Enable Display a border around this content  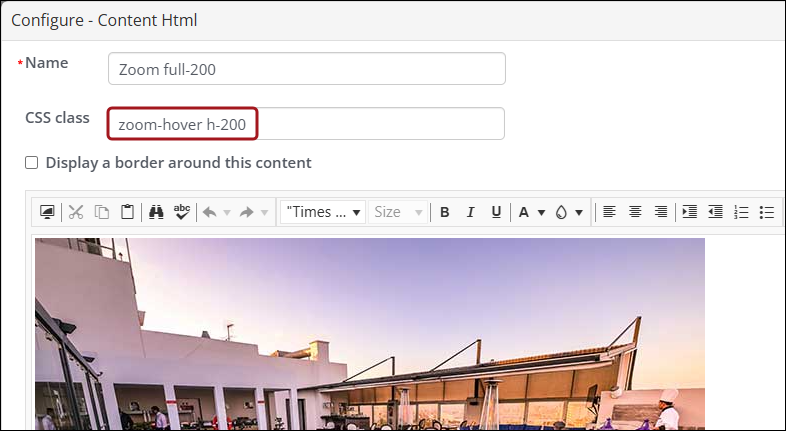32,163
